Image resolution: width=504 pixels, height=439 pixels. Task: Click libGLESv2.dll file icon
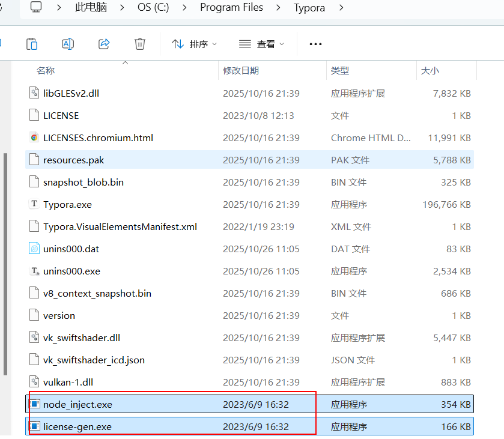point(34,93)
